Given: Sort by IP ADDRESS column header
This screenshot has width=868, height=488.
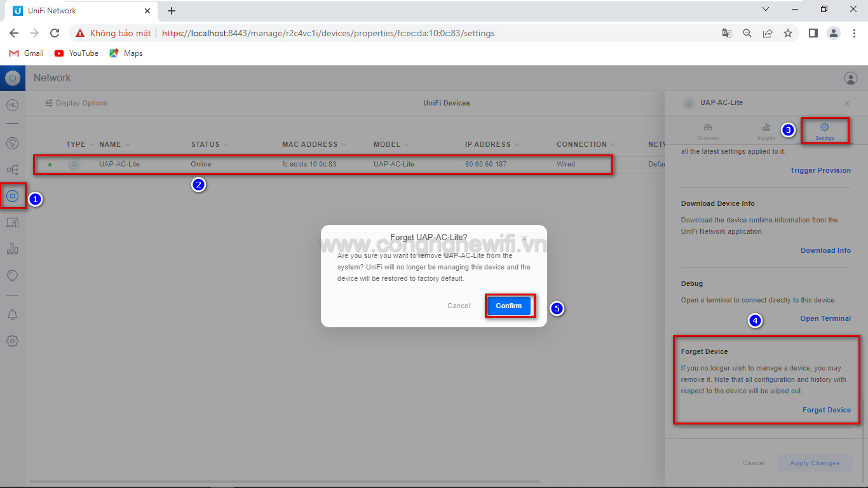Looking at the screenshot, I should click(492, 144).
